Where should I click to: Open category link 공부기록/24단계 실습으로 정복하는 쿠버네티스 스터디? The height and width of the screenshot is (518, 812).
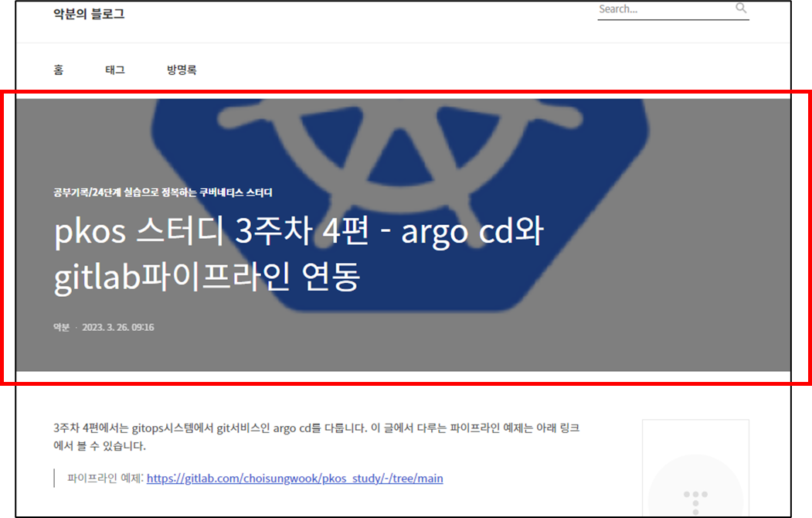[162, 193]
